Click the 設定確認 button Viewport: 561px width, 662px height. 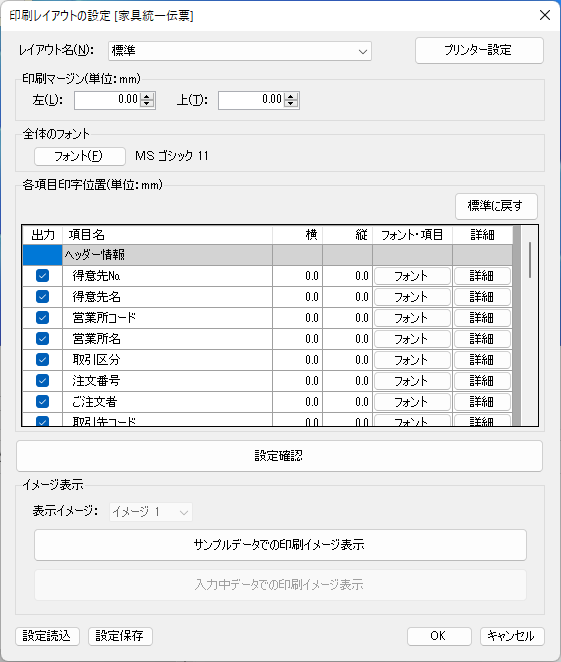(x=279, y=456)
